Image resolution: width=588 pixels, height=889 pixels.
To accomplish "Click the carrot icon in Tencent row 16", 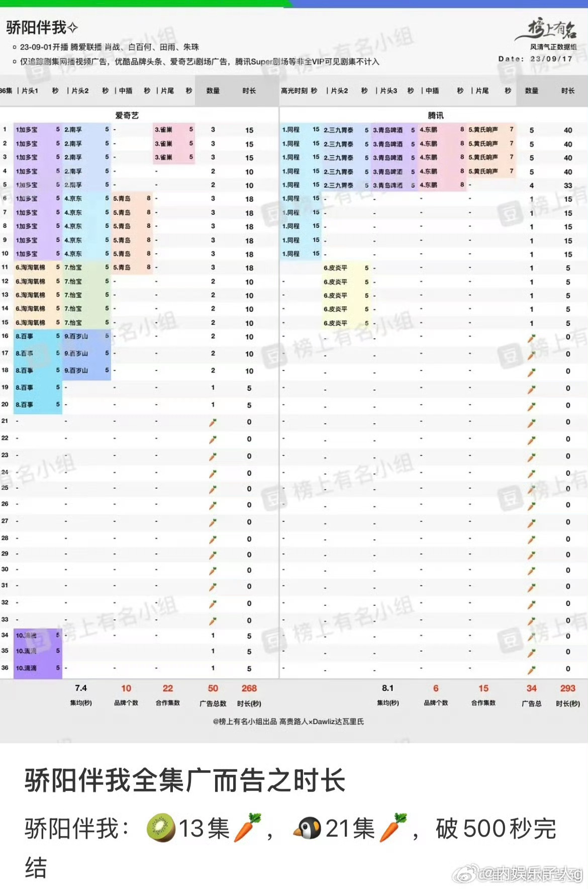I will point(531,338).
